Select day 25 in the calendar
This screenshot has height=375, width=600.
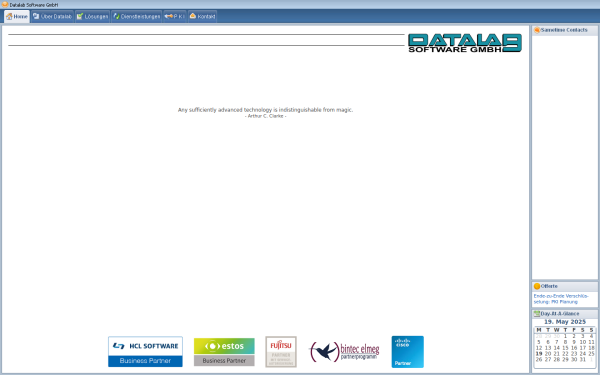coord(591,354)
